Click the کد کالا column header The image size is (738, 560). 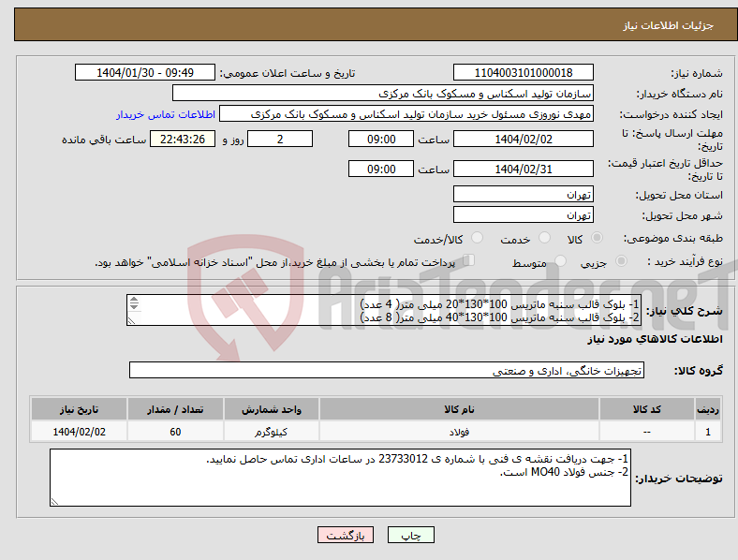point(647,409)
